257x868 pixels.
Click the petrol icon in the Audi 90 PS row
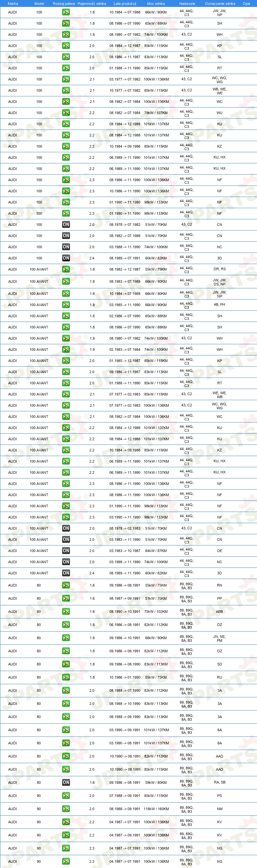66,796
